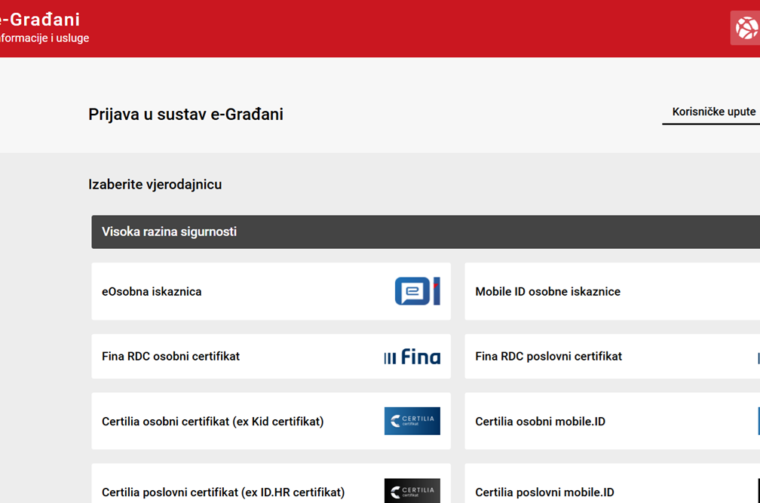Choose Fina RDC osobni certifikat

171,356
